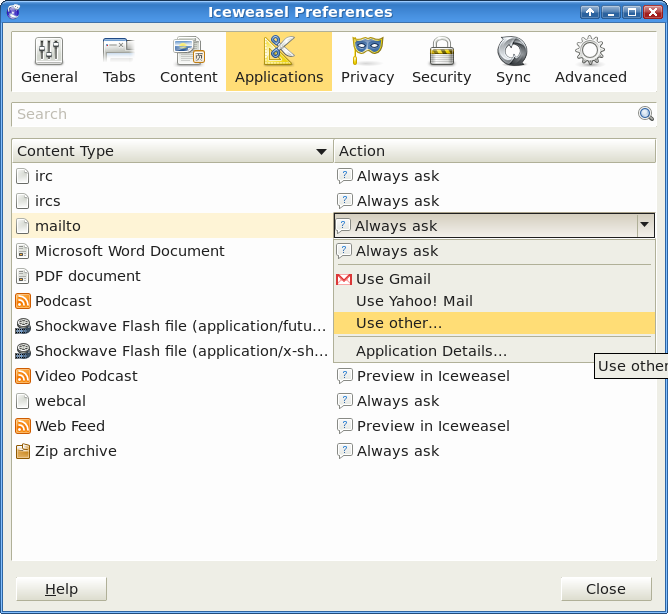Select the Microsoft Word Document row
668x614 pixels.
[x=173, y=251]
